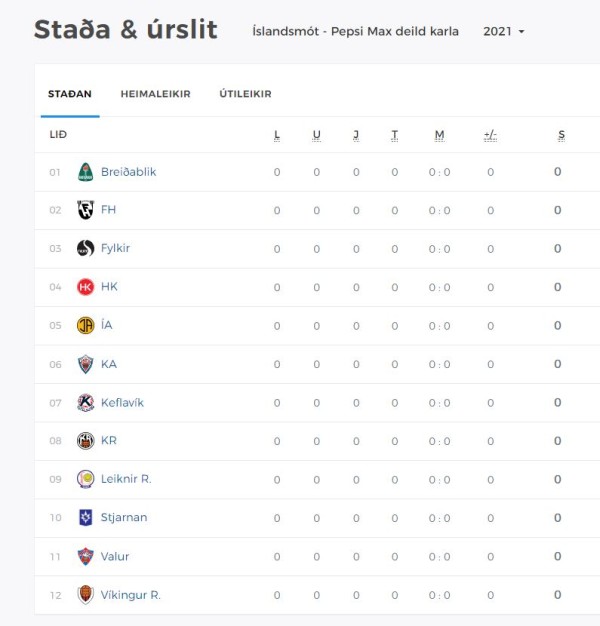
Task: Select the Staðan tab
Action: pyautogui.click(x=70, y=94)
